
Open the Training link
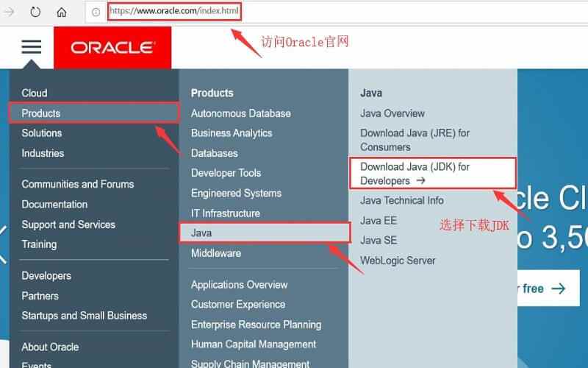click(x=39, y=244)
